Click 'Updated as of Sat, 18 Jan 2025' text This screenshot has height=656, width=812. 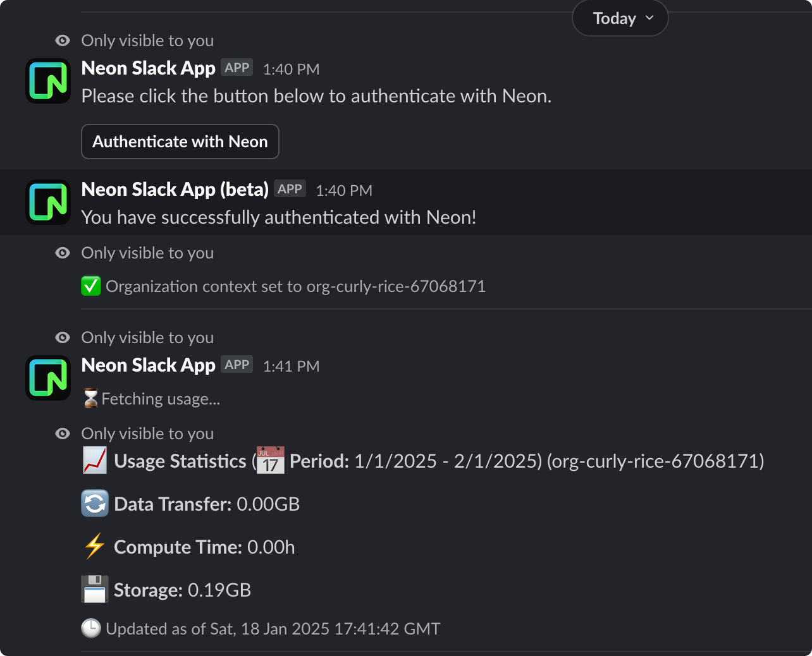point(218,629)
